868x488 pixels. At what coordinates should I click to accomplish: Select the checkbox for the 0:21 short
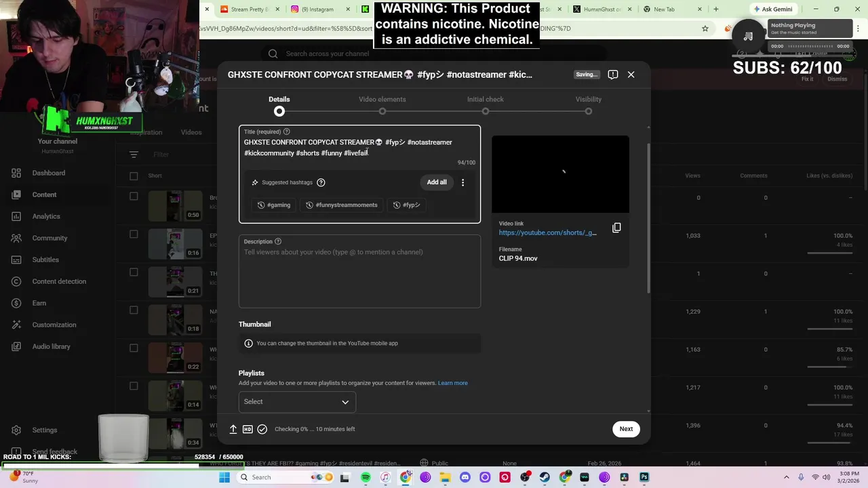coord(134,272)
